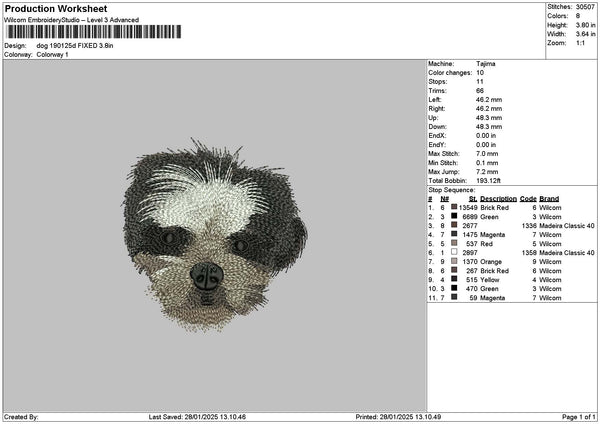Click the barcode below the worksheet title
This screenshot has width=600, height=424.
coord(93,32)
